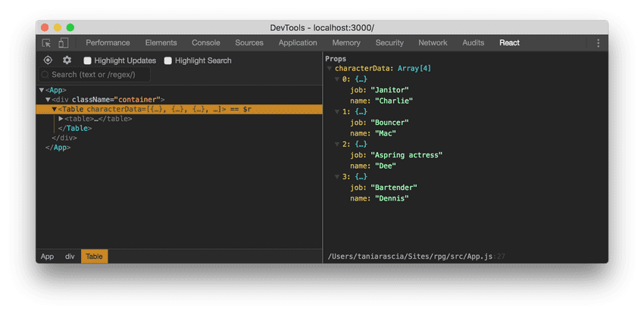Screen dimensions: 644x314
Task: Open the Network tab
Action: click(x=433, y=43)
